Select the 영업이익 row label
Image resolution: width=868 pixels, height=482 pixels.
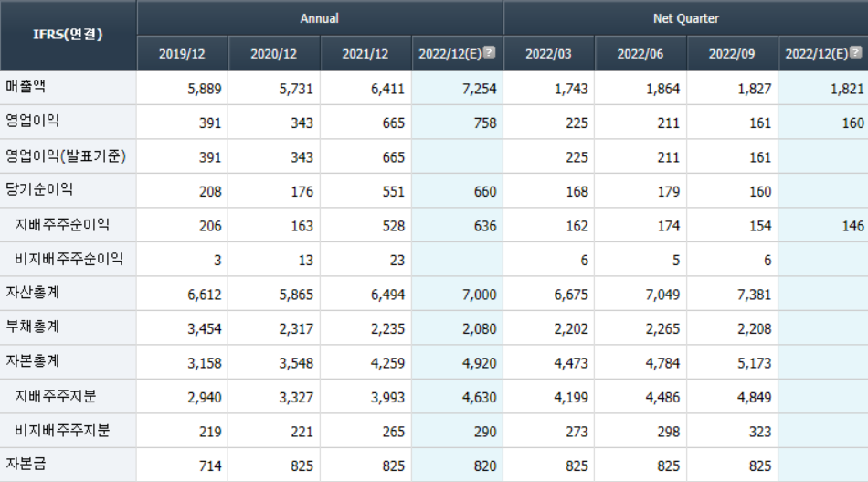pyautogui.click(x=33, y=122)
